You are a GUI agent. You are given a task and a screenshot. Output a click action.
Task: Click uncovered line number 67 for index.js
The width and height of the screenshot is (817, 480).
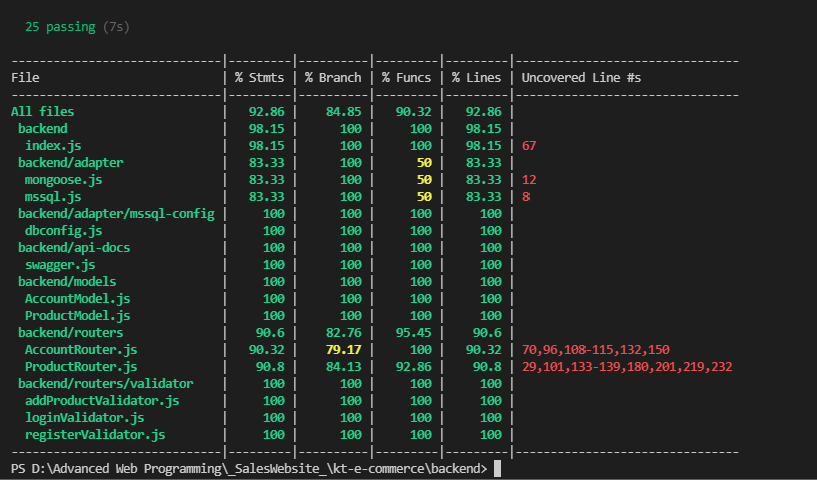(529, 146)
